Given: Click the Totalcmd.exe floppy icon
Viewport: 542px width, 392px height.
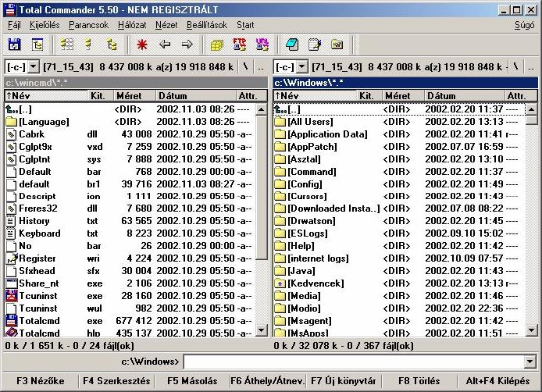Looking at the screenshot, I should coord(12,320).
